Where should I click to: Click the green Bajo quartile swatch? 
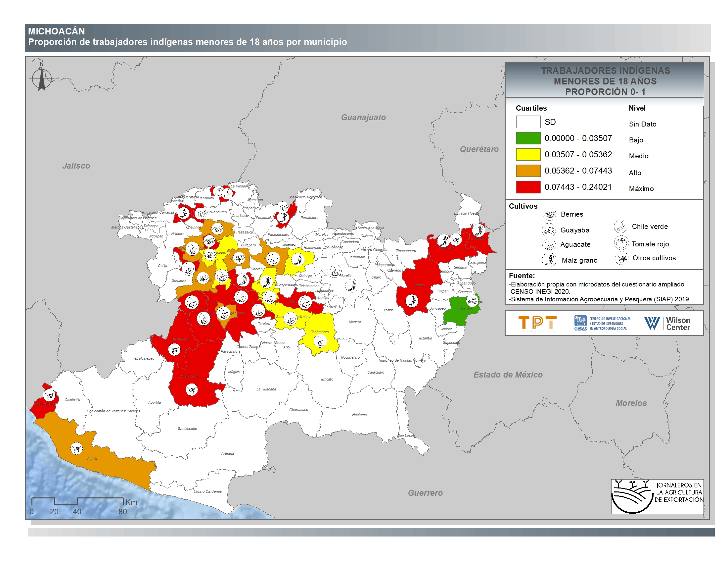pyautogui.click(x=528, y=138)
